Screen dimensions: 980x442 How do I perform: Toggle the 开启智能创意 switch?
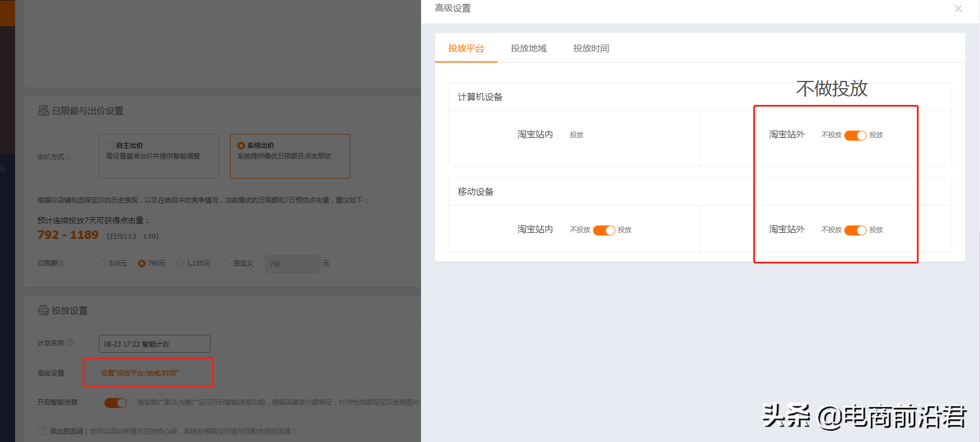116,402
